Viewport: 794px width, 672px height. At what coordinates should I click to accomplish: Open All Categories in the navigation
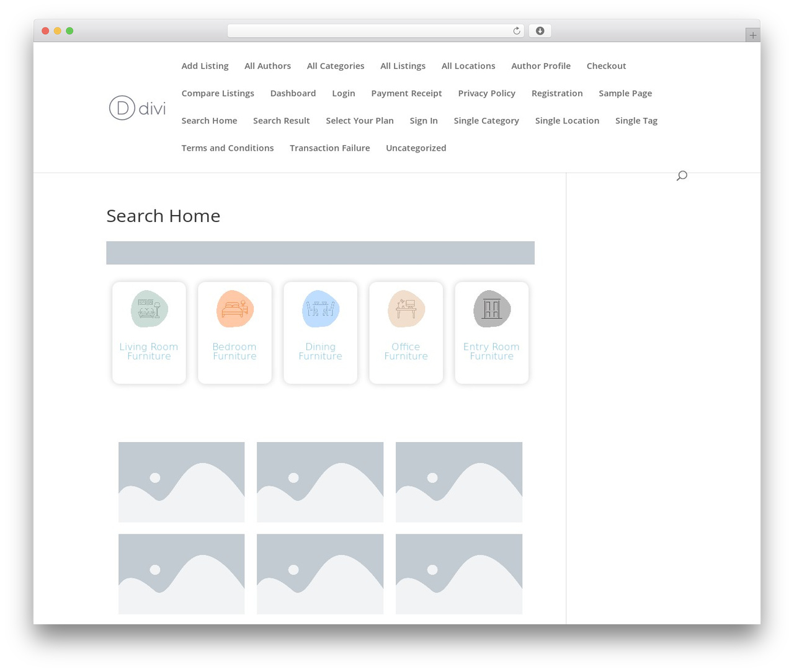336,66
